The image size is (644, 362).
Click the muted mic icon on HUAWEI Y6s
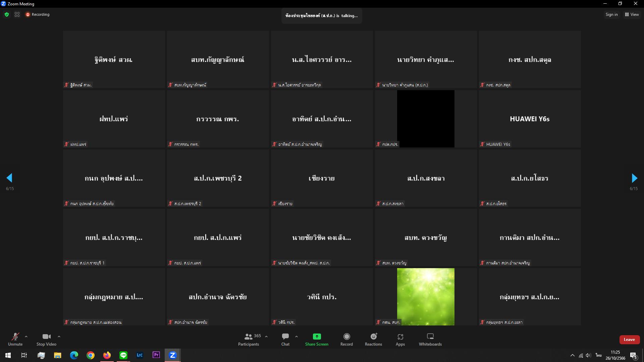(482, 144)
